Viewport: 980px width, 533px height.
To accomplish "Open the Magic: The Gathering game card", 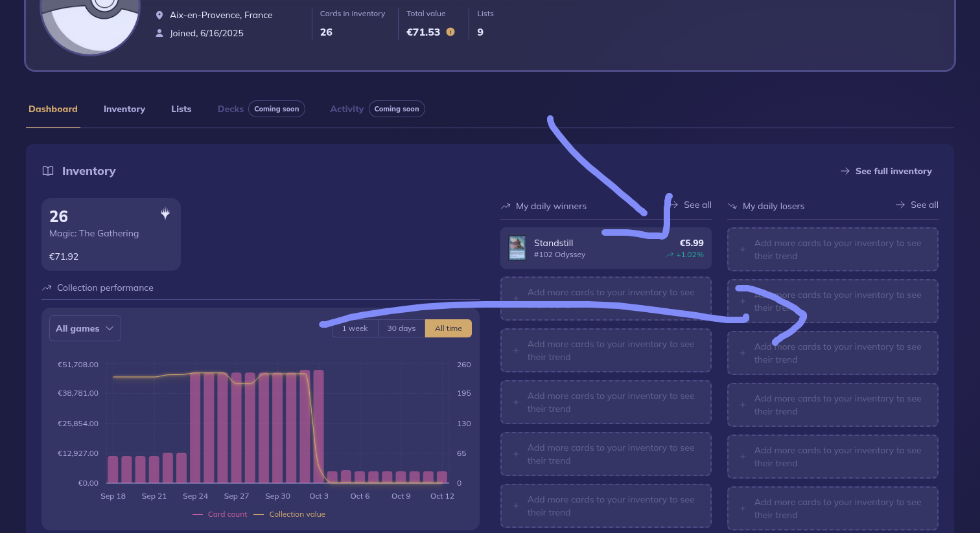I will pyautogui.click(x=111, y=234).
